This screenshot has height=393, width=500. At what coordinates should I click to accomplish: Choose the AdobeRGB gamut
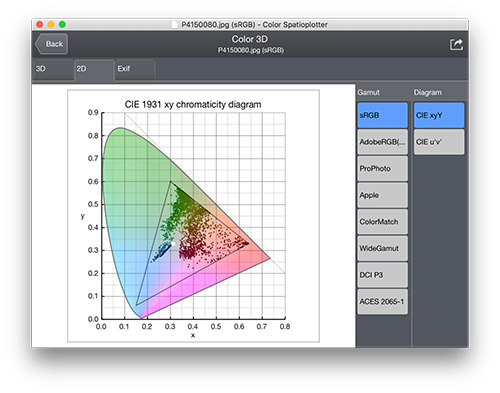[x=382, y=142]
